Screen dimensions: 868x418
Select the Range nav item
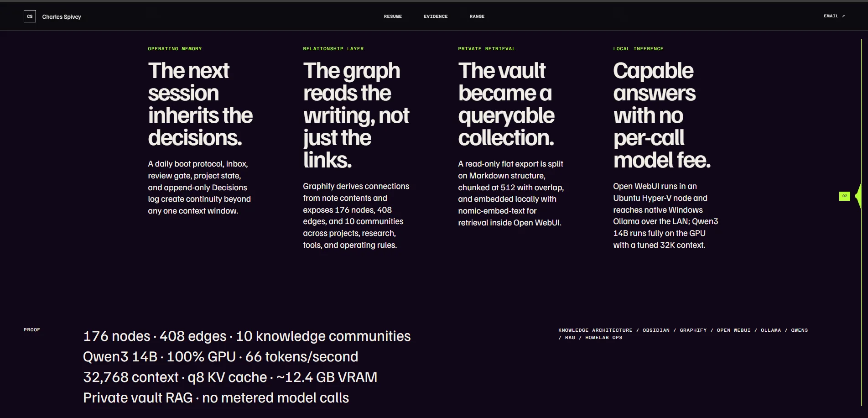pyautogui.click(x=477, y=16)
